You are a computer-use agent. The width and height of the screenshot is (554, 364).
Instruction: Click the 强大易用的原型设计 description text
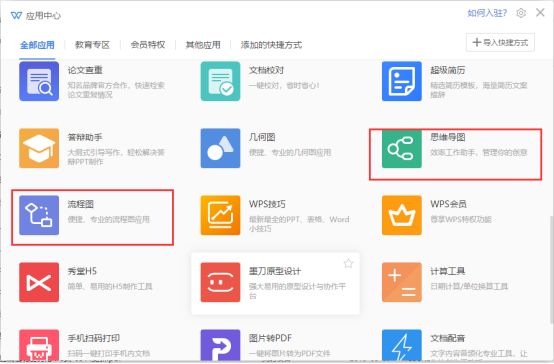coord(297,291)
